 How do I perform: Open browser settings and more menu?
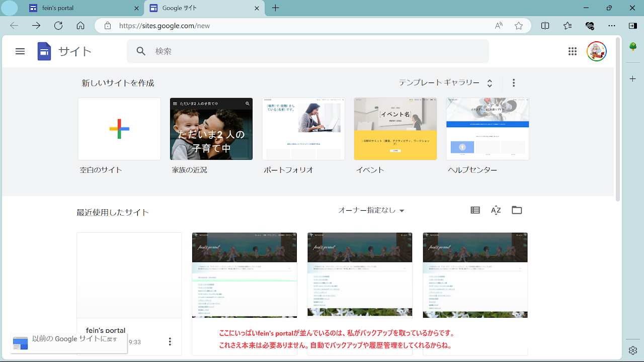pyautogui.click(x=612, y=26)
